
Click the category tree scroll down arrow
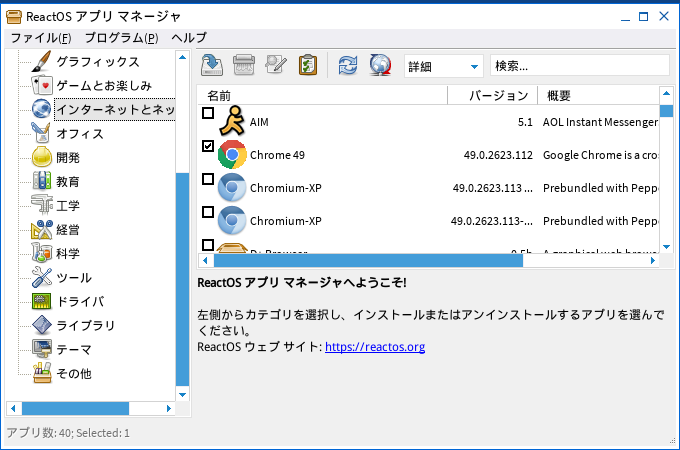click(183, 395)
